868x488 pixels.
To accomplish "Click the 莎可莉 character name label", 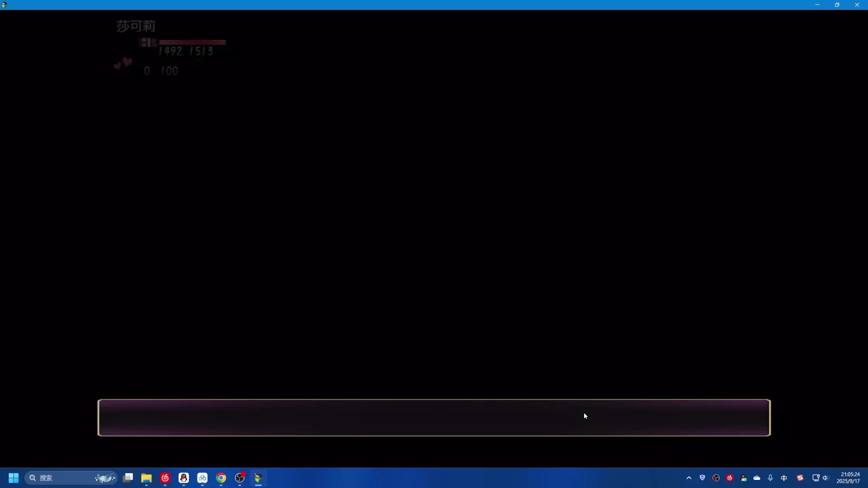I will [x=136, y=26].
